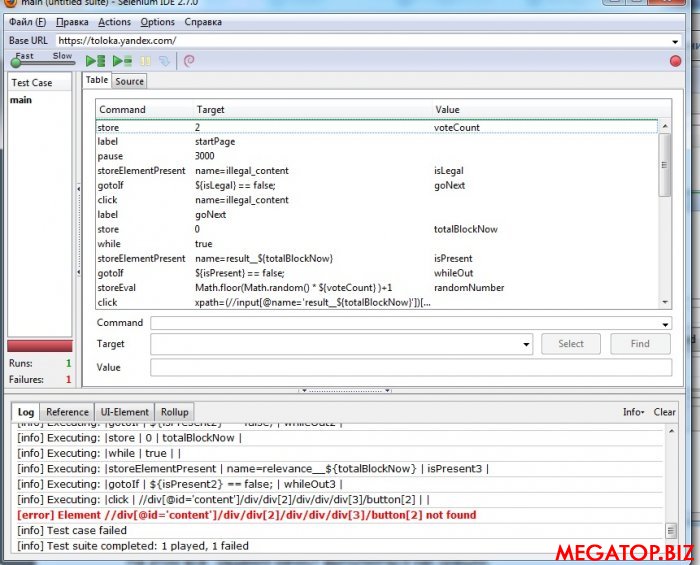Select the label startPage row

pos(377,141)
